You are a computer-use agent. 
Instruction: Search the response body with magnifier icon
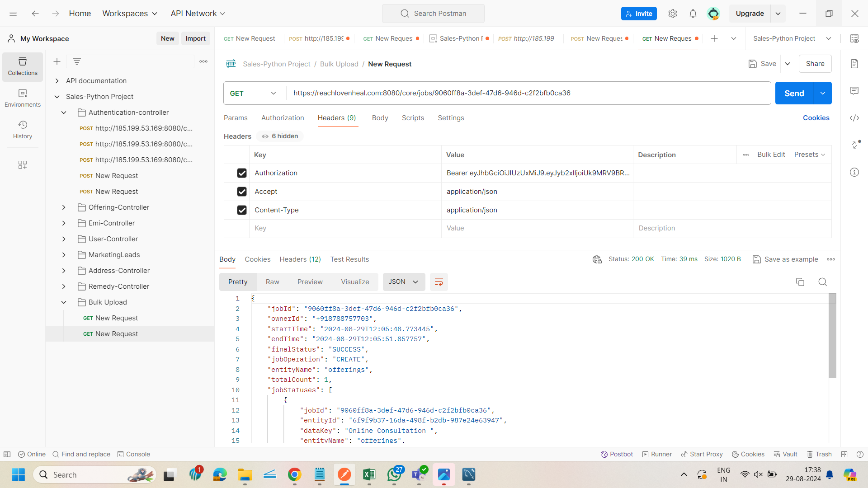tap(823, 282)
